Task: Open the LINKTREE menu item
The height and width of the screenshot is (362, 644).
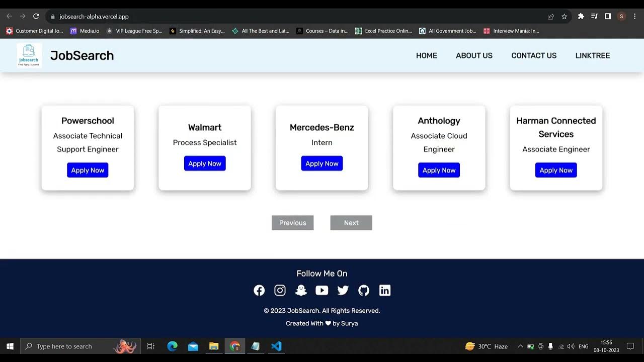Action: [593, 56]
